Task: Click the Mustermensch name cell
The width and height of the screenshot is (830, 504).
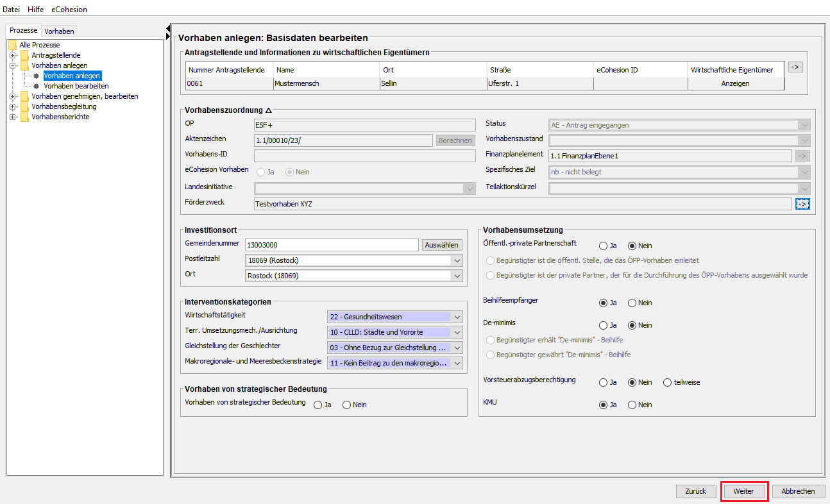Action: (326, 83)
